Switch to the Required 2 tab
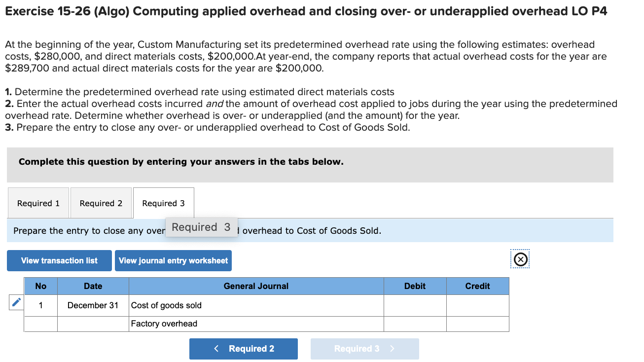This screenshot has width=644, height=362. tap(101, 203)
